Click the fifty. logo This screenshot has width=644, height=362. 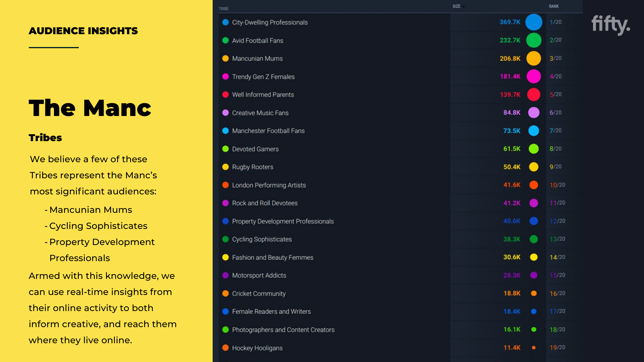(x=610, y=24)
